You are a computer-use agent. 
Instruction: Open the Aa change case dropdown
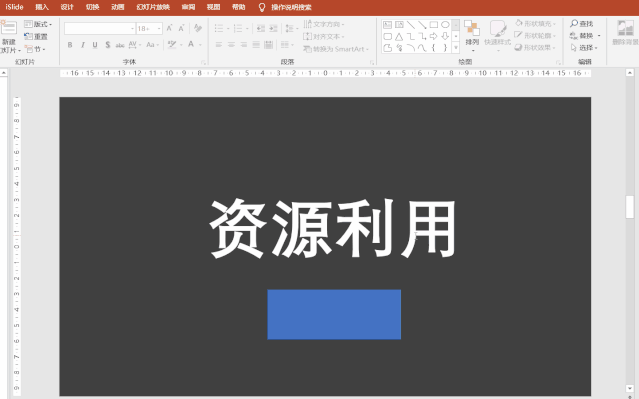(x=152, y=44)
